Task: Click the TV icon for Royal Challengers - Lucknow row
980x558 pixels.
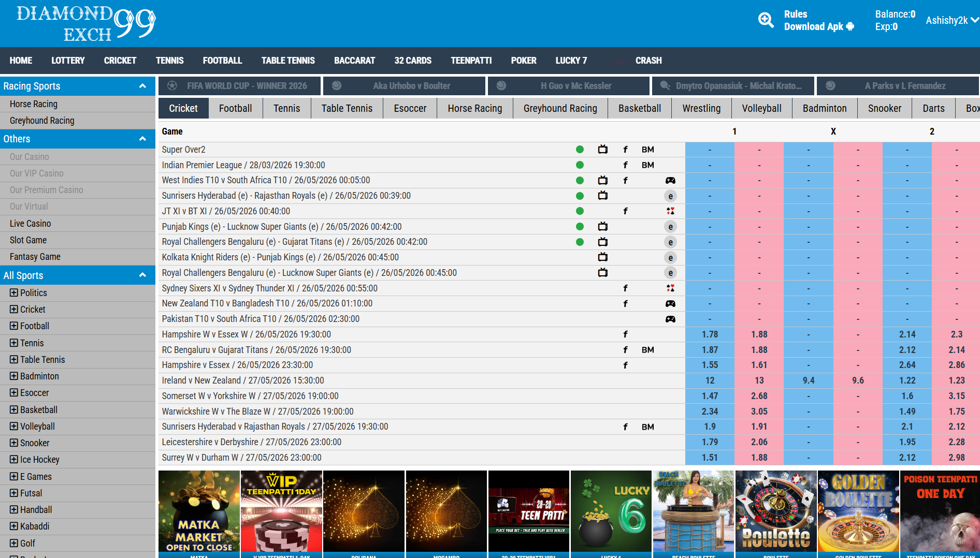Action: tap(602, 273)
